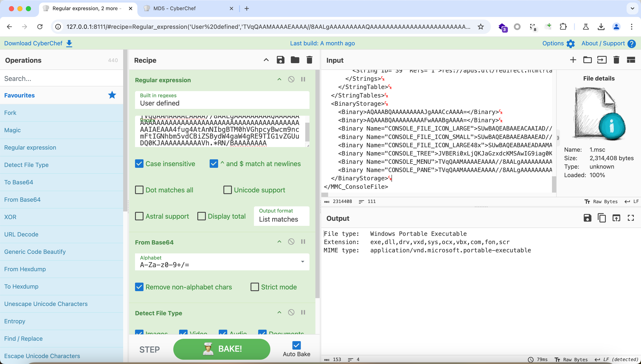Image resolution: width=641 pixels, height=364 pixels.
Task: Add a new input tab
Action: click(573, 60)
